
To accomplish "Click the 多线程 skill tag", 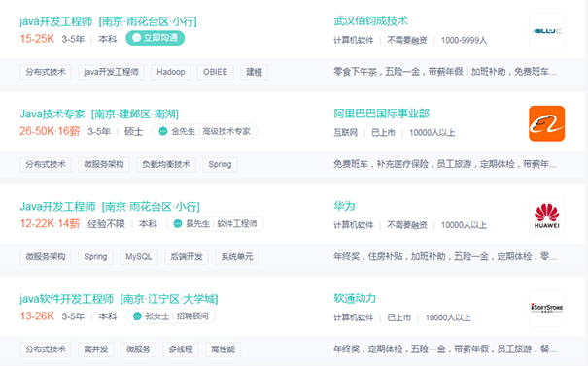I will [181, 349].
